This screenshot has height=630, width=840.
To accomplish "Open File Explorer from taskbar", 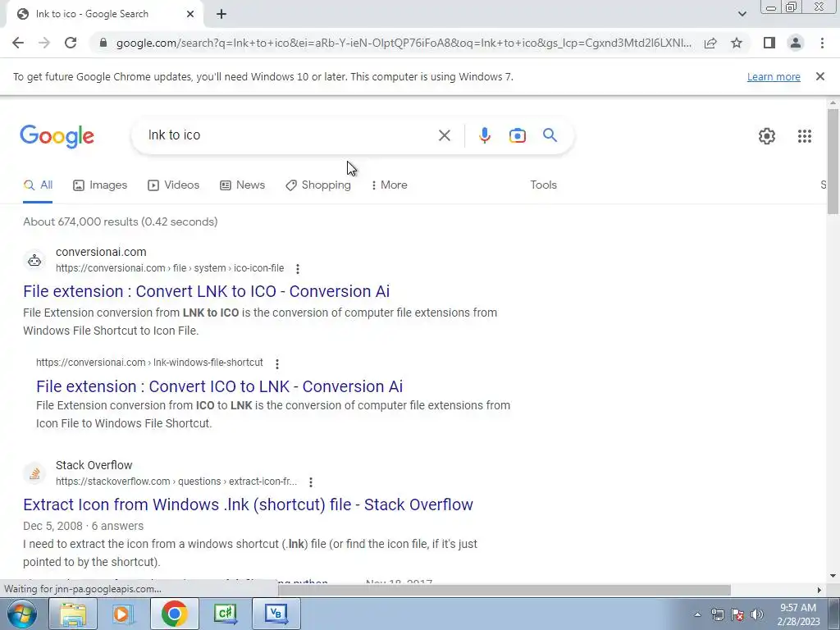I will (73, 614).
